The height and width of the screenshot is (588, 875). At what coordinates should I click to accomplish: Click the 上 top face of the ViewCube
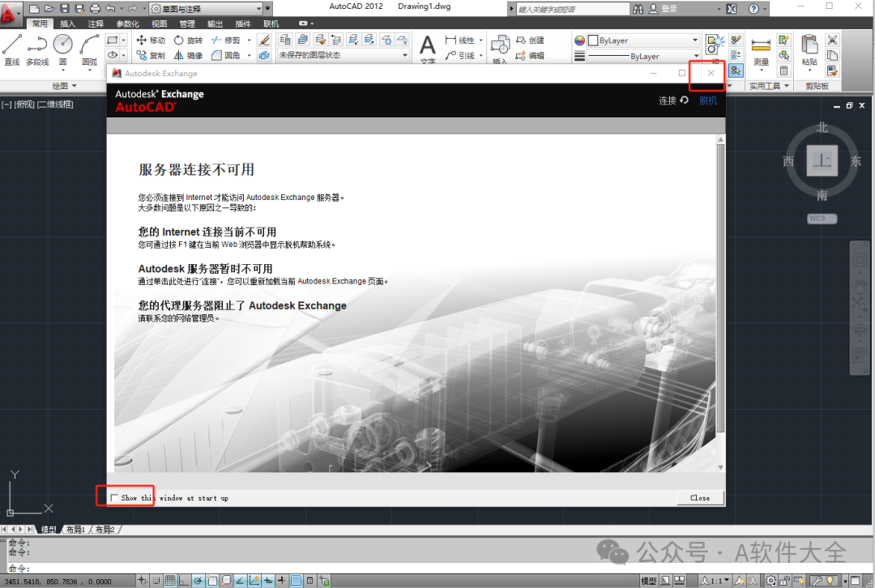[822, 160]
